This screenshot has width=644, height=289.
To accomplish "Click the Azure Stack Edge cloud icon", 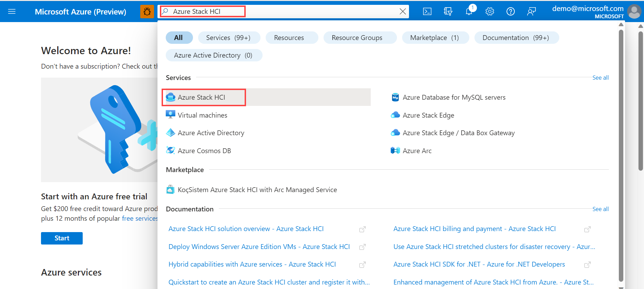I will coord(395,115).
